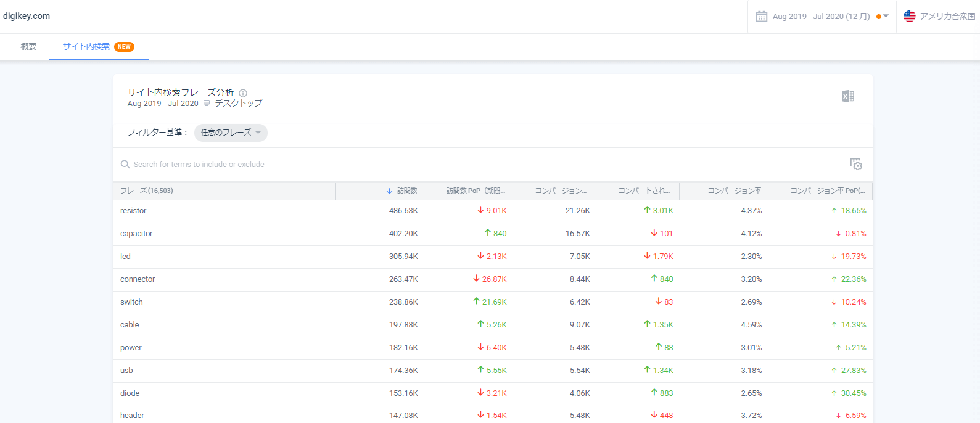980x423 pixels.
Task: Click the capacitor phrase link
Action: tap(136, 234)
